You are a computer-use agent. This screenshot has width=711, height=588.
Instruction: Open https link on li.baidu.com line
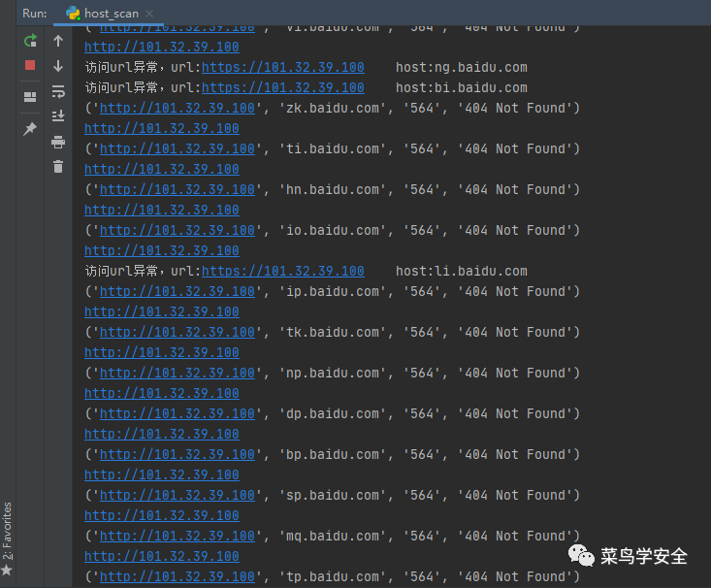(283, 272)
